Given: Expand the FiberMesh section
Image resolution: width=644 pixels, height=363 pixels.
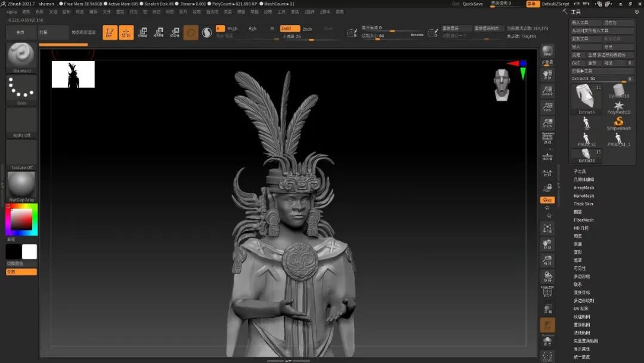Looking at the screenshot, I should click(x=583, y=220).
